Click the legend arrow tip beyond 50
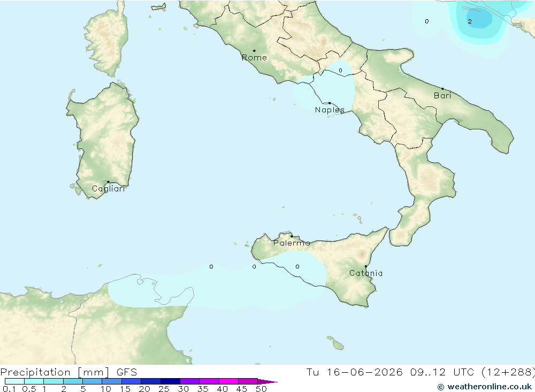Image resolution: width=535 pixels, height=392 pixels. coord(268,381)
